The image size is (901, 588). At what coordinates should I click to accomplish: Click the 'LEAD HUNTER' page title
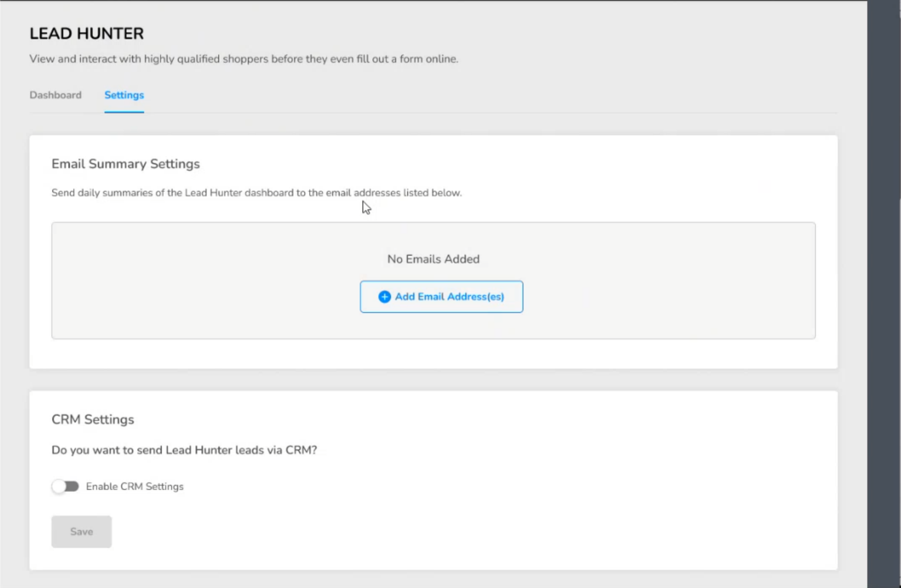coord(86,33)
